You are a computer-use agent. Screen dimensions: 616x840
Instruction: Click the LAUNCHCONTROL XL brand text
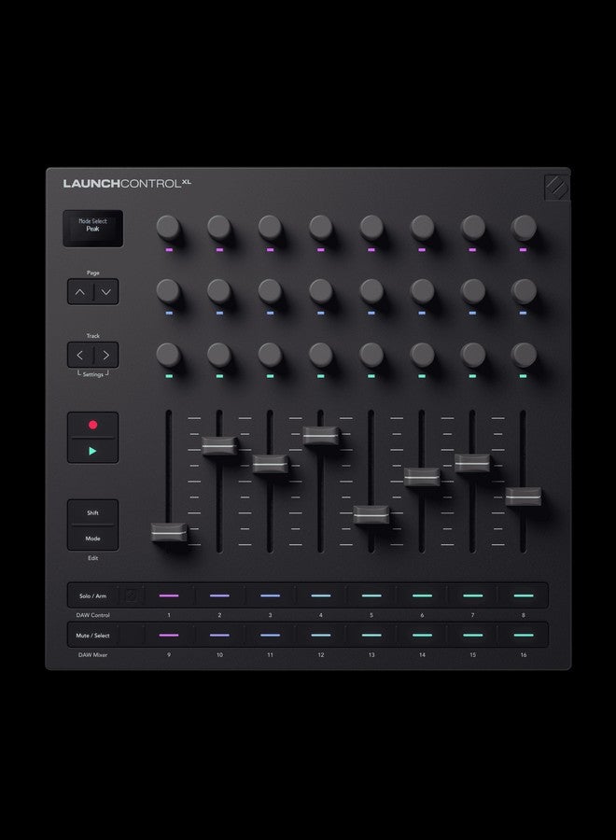[127, 183]
